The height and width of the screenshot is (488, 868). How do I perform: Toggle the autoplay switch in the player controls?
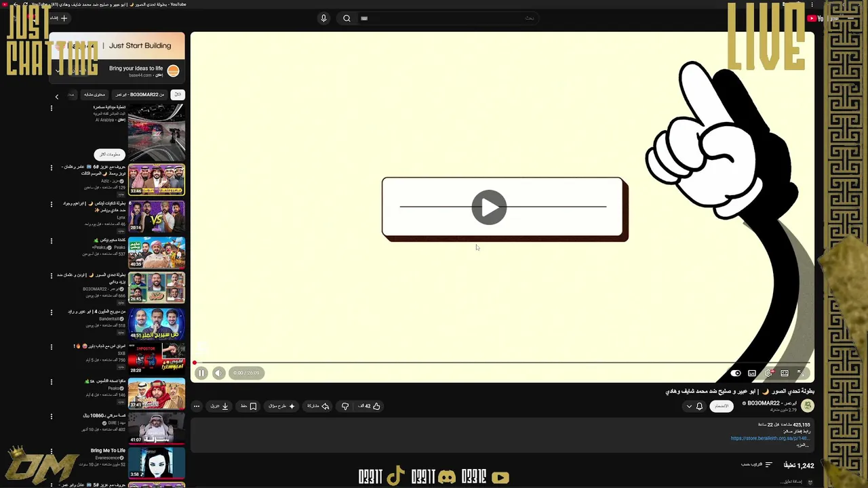tap(736, 373)
